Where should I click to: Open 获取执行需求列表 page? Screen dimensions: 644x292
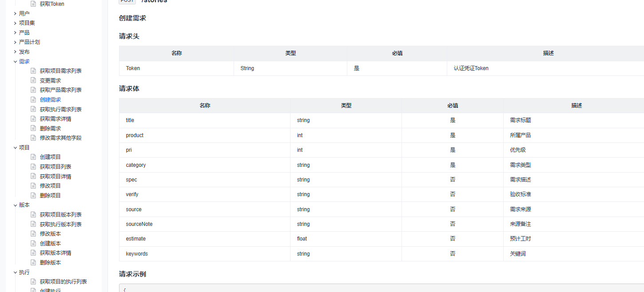coord(61,110)
